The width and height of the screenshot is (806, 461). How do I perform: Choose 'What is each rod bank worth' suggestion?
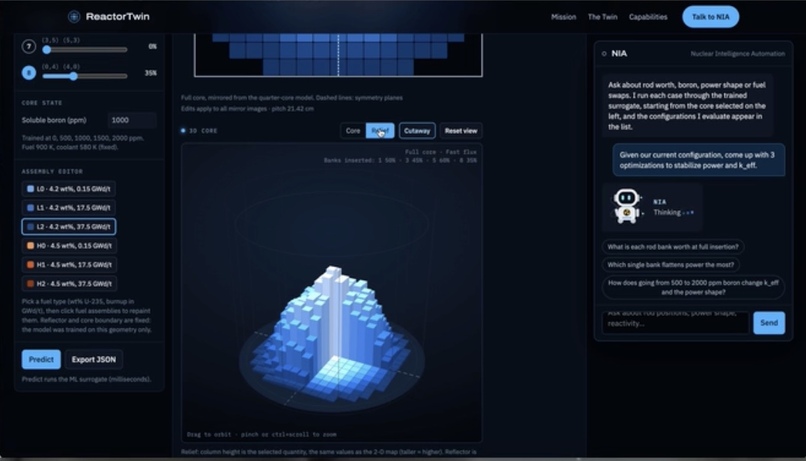pos(672,247)
